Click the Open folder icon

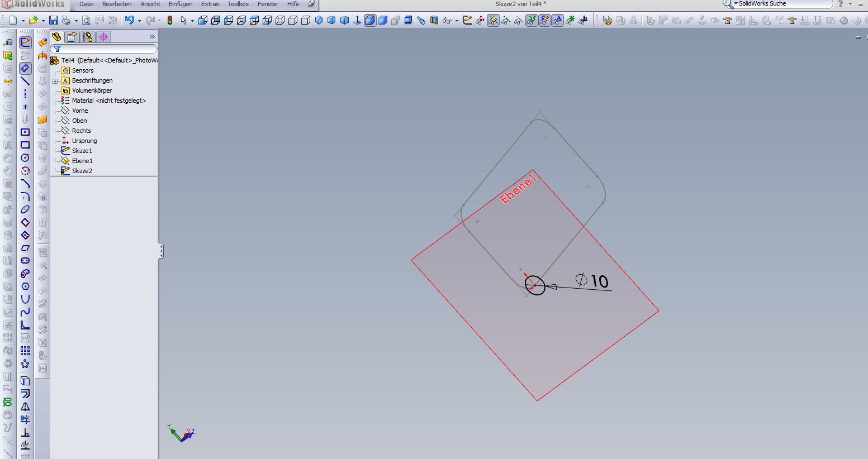click(x=33, y=21)
